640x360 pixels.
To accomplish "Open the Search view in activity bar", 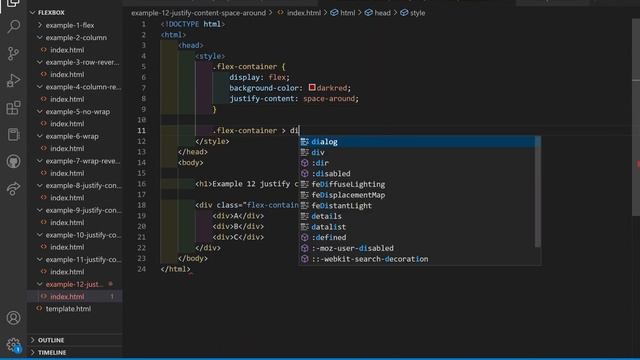I will click(13, 27).
